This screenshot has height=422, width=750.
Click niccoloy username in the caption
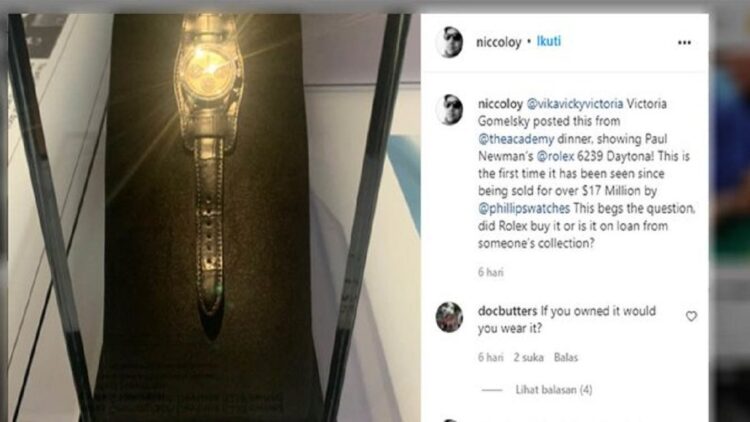point(500,104)
